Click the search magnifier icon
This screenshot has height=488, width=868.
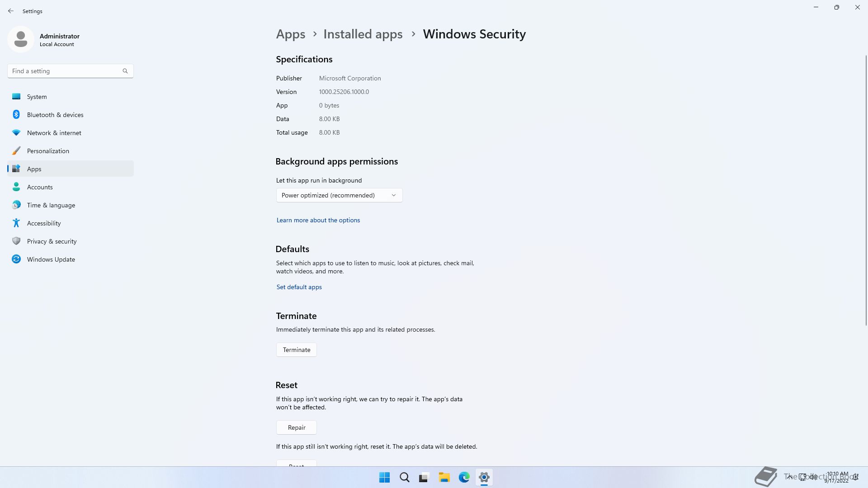point(125,71)
